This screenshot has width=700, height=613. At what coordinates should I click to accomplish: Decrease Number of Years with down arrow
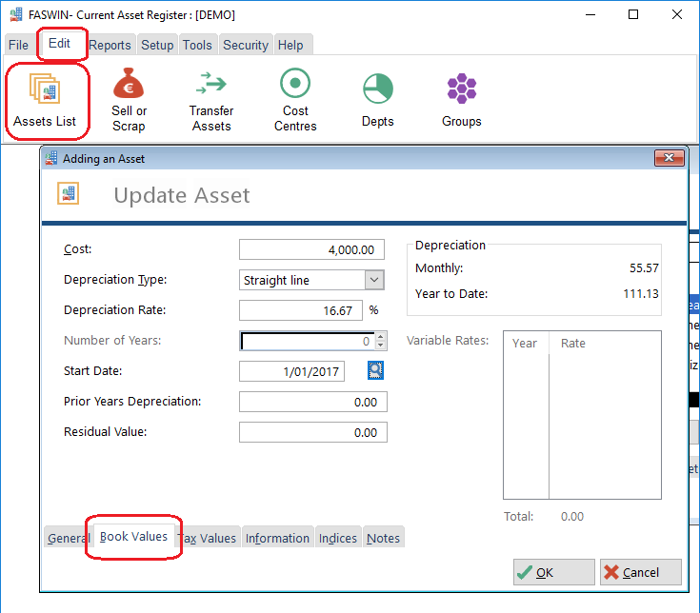380,346
